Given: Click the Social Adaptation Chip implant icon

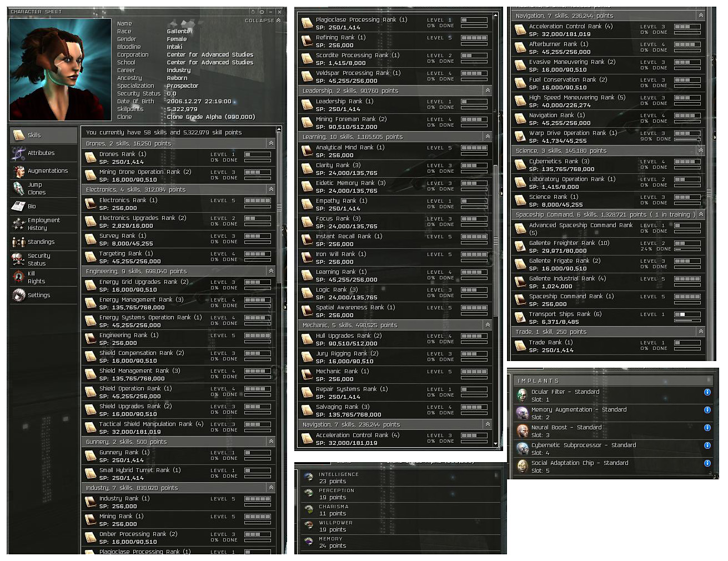Looking at the screenshot, I should 522,466.
